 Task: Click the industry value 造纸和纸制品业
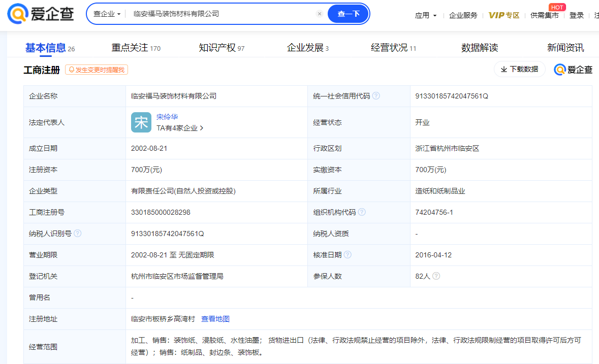(440, 191)
